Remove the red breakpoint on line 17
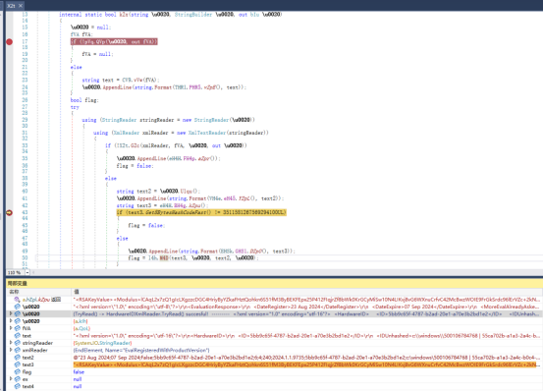The width and height of the screenshot is (543, 392). click(10, 42)
